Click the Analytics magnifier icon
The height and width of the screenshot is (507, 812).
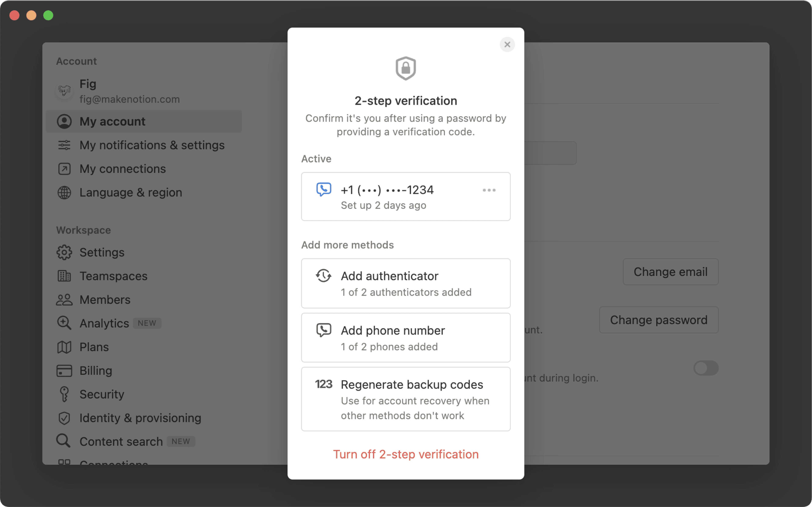[x=64, y=323]
